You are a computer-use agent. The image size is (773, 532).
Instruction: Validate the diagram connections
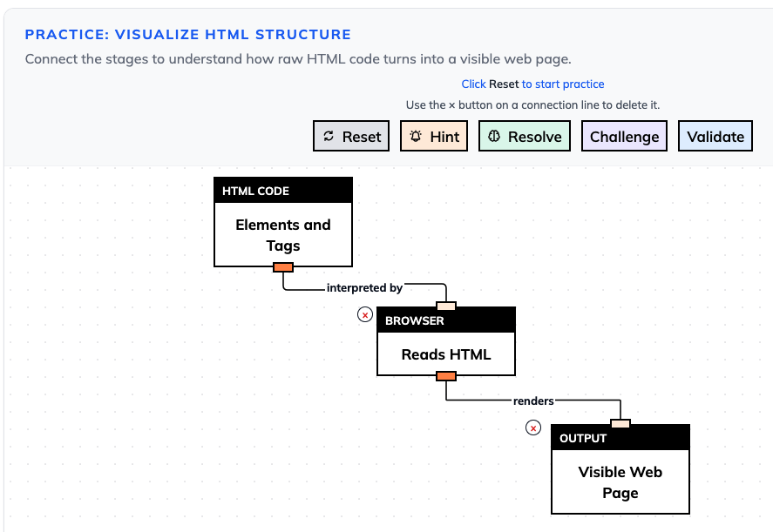point(715,136)
